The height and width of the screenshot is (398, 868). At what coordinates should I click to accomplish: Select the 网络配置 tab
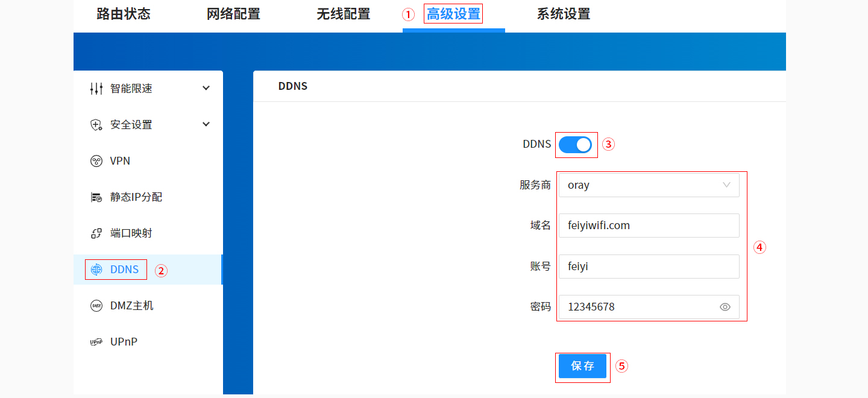[x=233, y=14]
